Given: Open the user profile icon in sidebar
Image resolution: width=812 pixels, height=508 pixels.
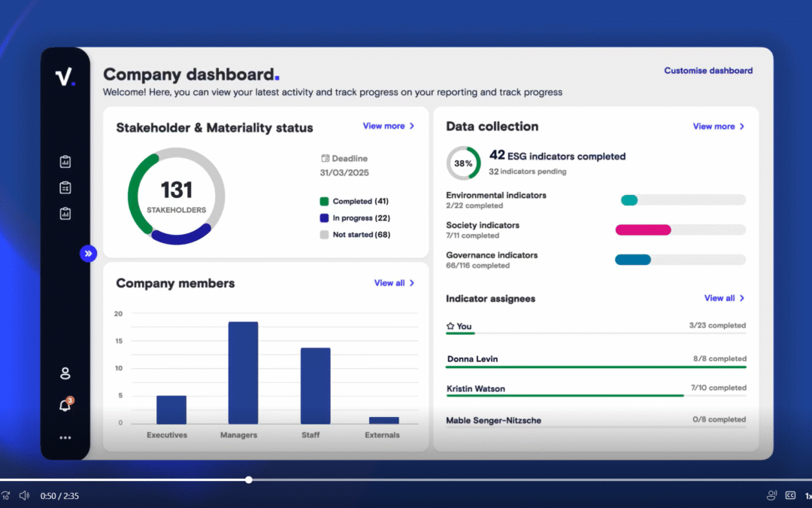Looking at the screenshot, I should 65,373.
